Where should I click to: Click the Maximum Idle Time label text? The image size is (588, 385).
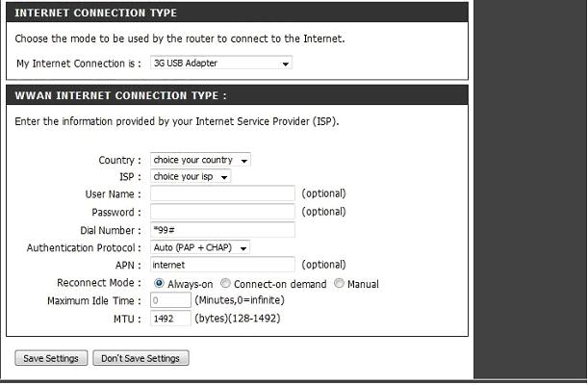(x=94, y=301)
